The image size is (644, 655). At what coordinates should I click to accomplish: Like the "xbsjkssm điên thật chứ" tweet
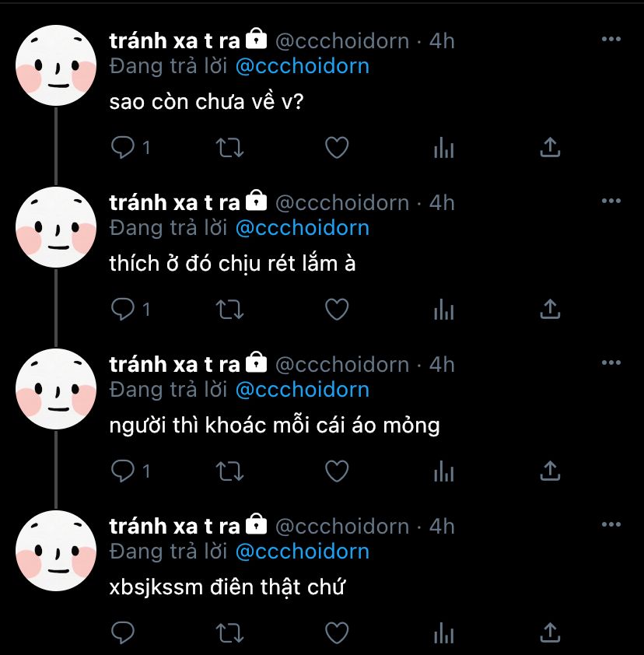coord(337,633)
